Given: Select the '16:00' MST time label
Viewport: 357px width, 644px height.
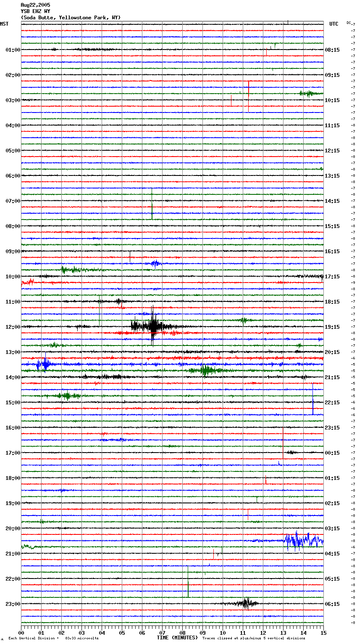Looking at the screenshot, I should pyautogui.click(x=13, y=428).
